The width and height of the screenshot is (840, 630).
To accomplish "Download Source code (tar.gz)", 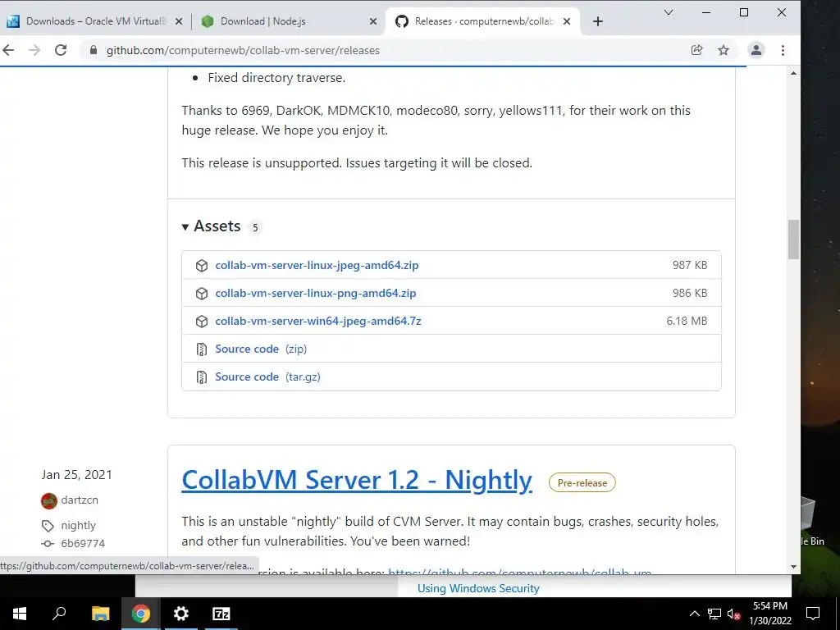I will coord(268,377).
